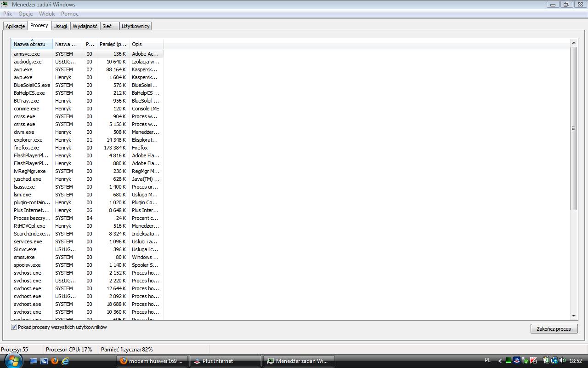The width and height of the screenshot is (588, 368).
Task: Click Task Manager CPU meter tray icon
Action: click(509, 361)
